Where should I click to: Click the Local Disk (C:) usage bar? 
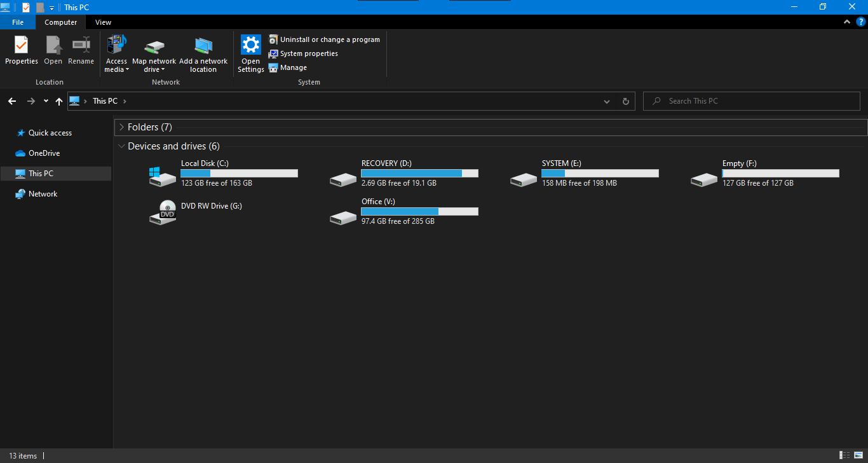(x=239, y=173)
